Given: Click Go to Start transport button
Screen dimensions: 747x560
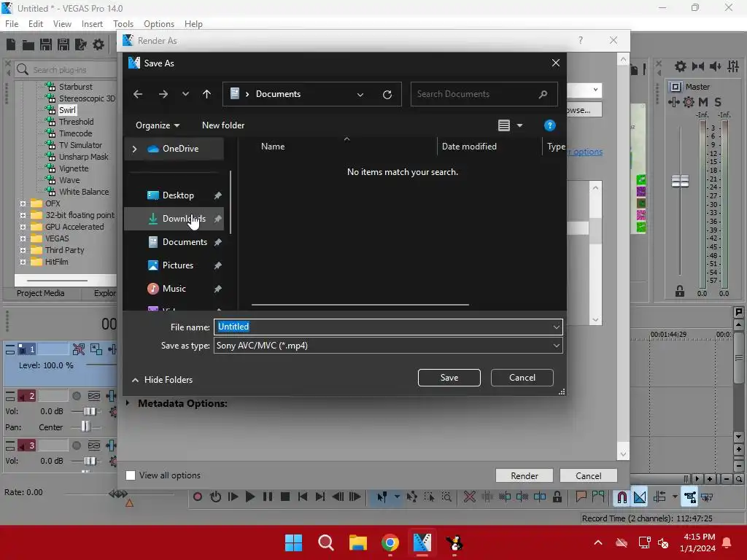Looking at the screenshot, I should pyautogui.click(x=303, y=497).
